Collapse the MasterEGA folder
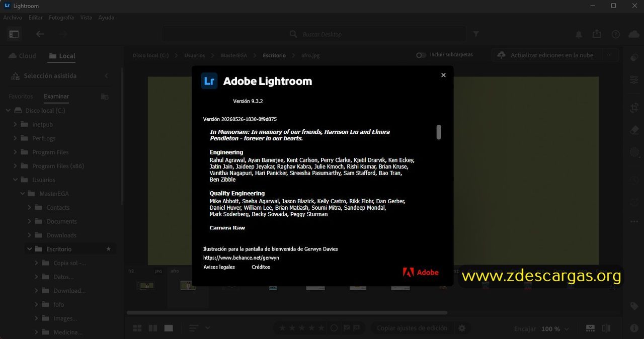The width and height of the screenshot is (644, 339). tap(23, 194)
